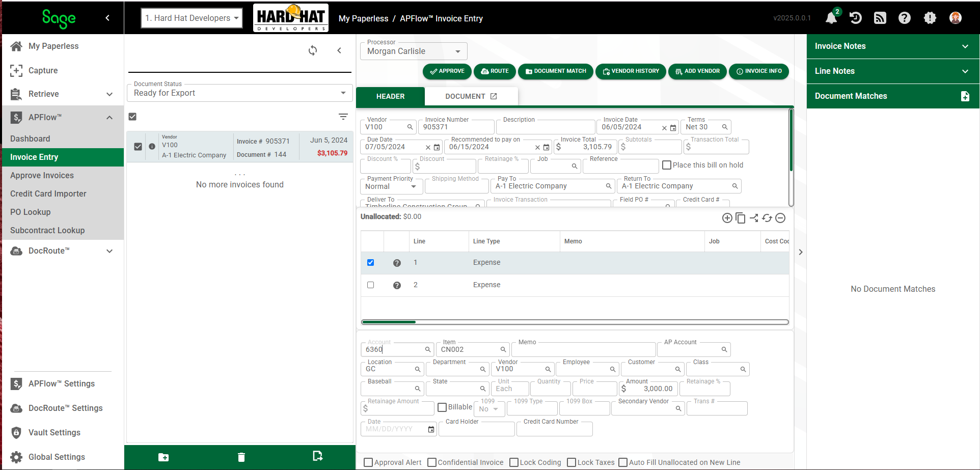This screenshot has height=470, width=980.
Task: Enable Auto Fill Unallocated on New Line
Action: tap(623, 462)
